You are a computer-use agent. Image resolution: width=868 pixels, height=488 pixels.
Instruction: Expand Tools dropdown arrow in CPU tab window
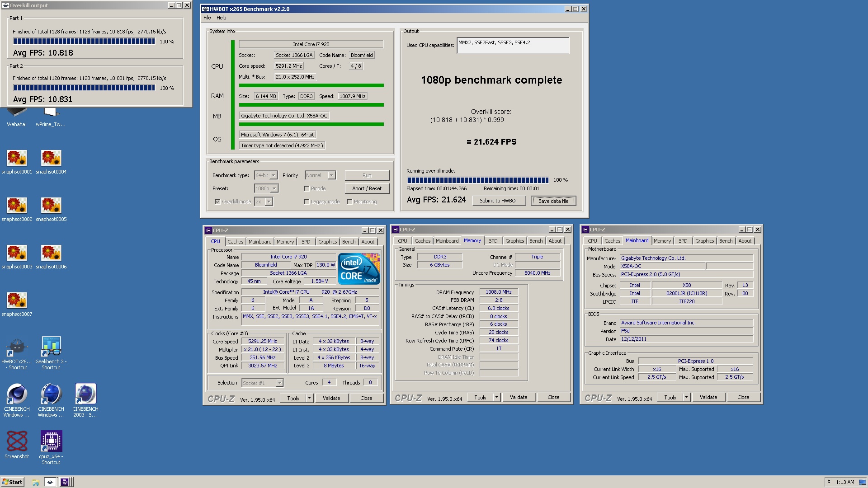click(310, 398)
